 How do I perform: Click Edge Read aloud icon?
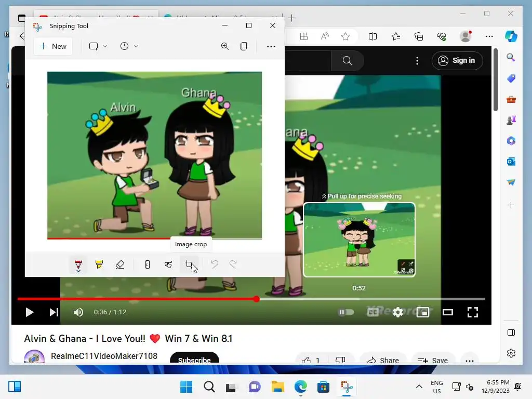(x=325, y=36)
